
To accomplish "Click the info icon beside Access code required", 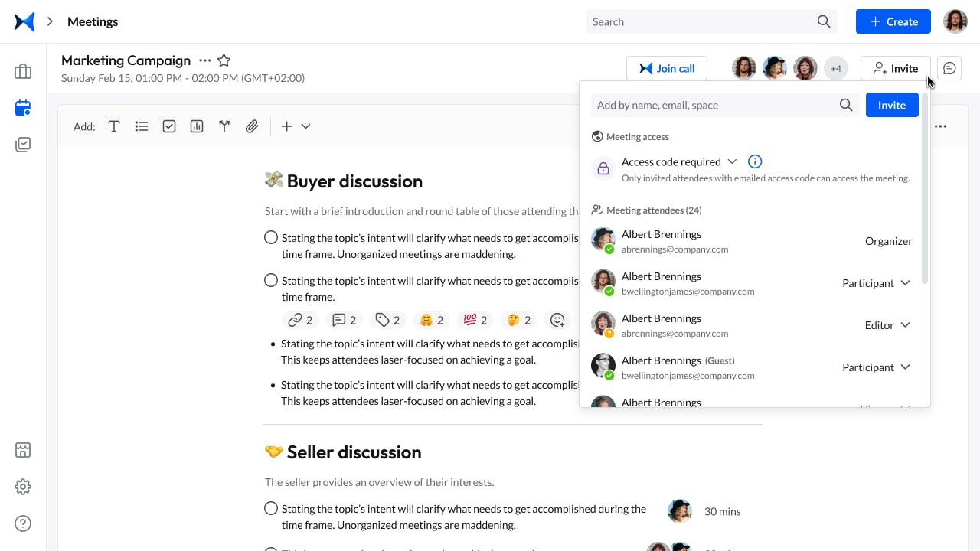I will (755, 161).
